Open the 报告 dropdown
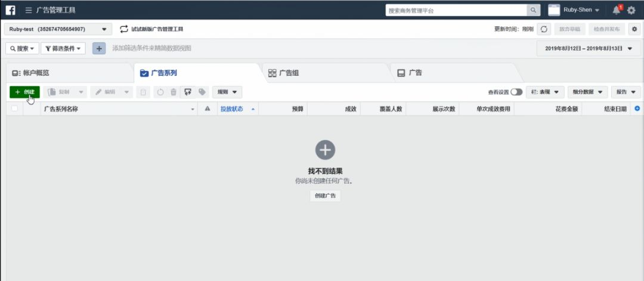 pyautogui.click(x=626, y=92)
